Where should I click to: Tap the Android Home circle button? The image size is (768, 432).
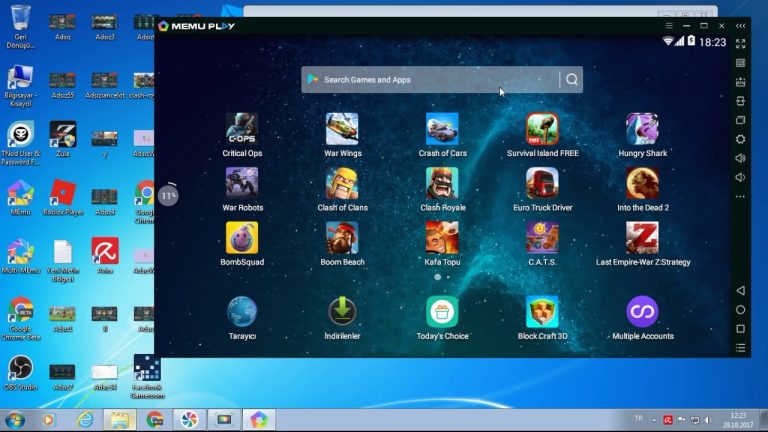click(x=741, y=310)
